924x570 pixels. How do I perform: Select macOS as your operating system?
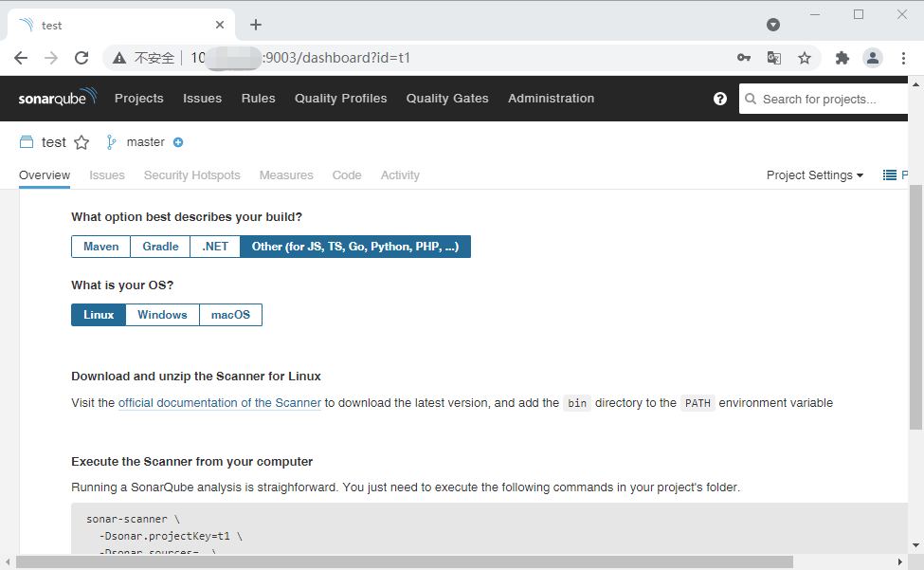230,314
